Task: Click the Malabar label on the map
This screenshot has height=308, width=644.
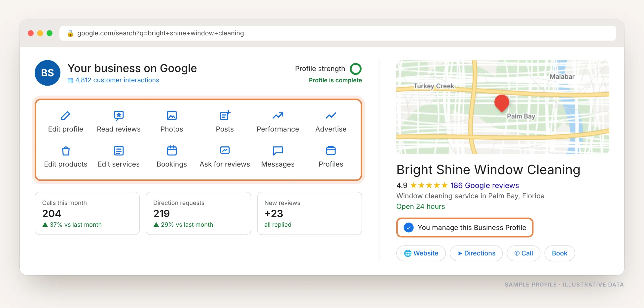Action: [562, 77]
